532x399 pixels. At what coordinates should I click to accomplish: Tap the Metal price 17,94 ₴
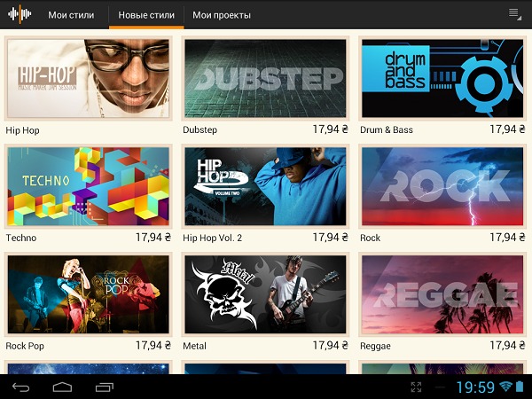[x=331, y=346]
